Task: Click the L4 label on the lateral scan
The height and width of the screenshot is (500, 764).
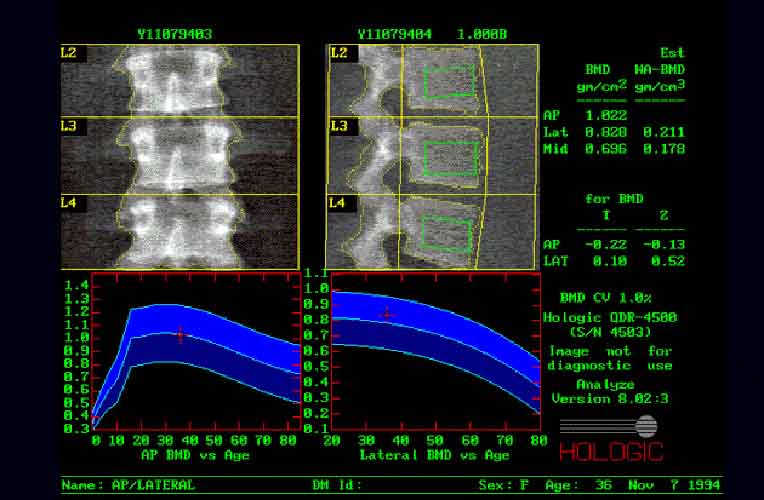Action: pyautogui.click(x=338, y=203)
